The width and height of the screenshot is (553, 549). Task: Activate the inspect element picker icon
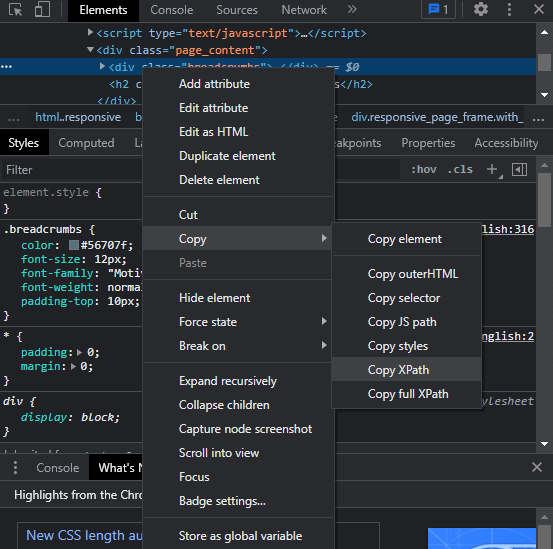(x=15, y=10)
